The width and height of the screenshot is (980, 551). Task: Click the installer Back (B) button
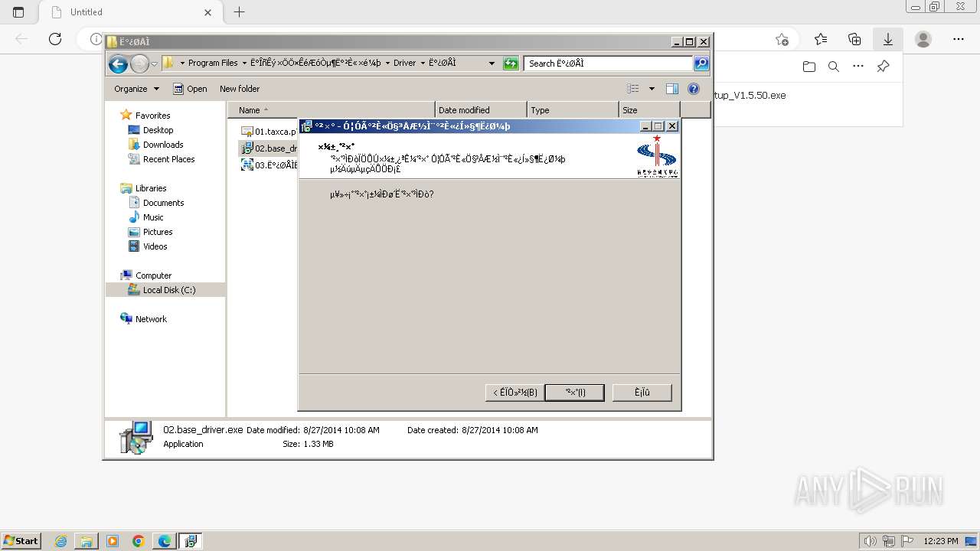click(514, 393)
